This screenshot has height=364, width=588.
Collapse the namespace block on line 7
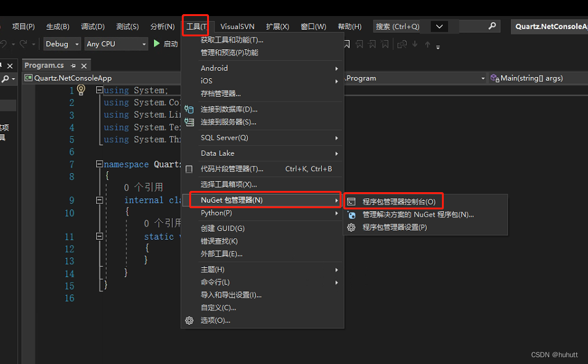(x=99, y=163)
